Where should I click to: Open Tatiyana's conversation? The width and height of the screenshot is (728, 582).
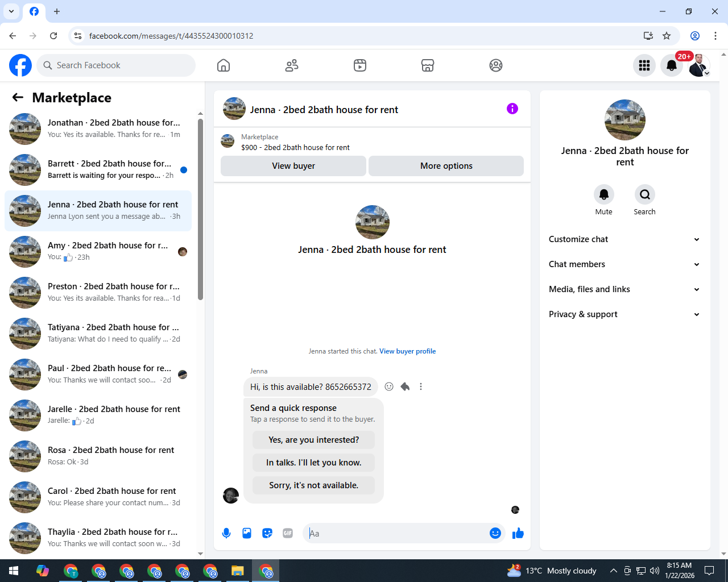click(98, 334)
